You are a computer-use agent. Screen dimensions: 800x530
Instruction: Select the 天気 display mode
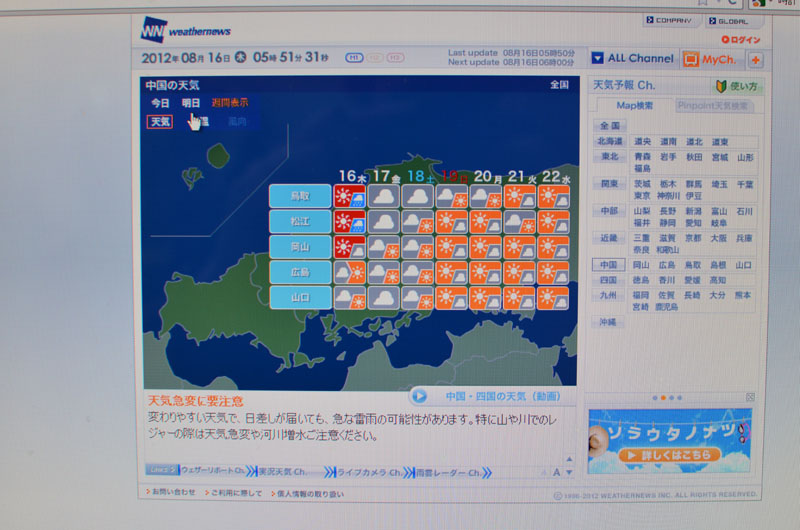click(x=160, y=122)
